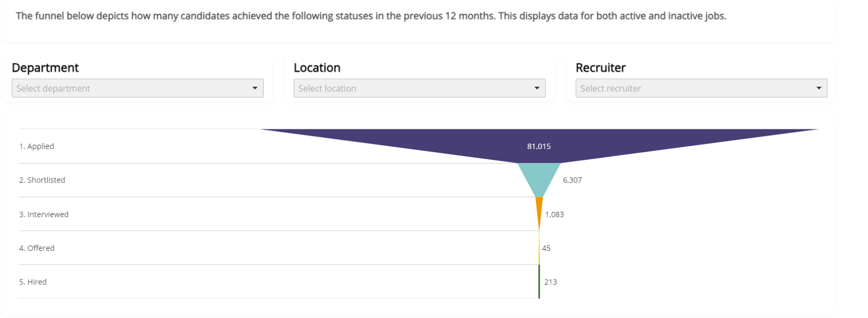Select the '1. Applied' row label
The width and height of the screenshot is (868, 318).
coord(37,146)
